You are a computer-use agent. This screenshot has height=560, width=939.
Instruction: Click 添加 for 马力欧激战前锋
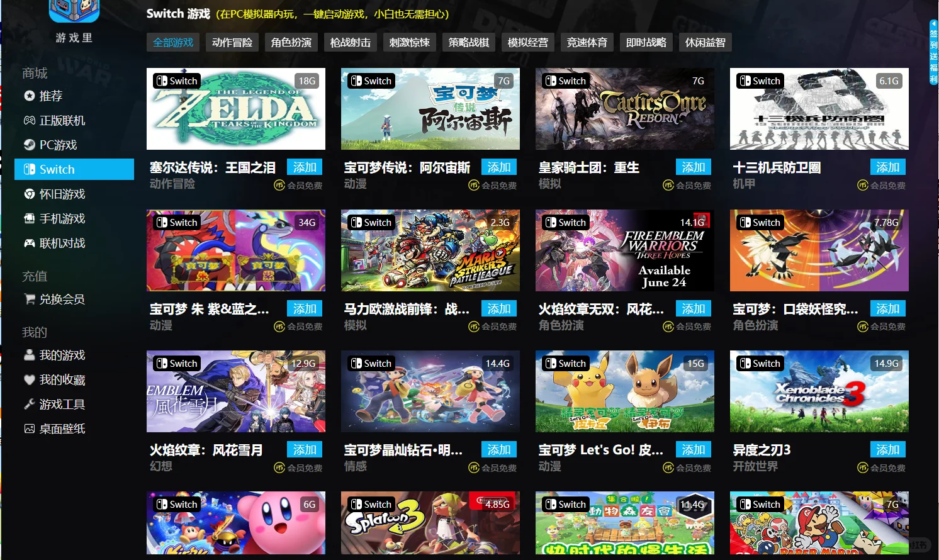click(x=499, y=308)
